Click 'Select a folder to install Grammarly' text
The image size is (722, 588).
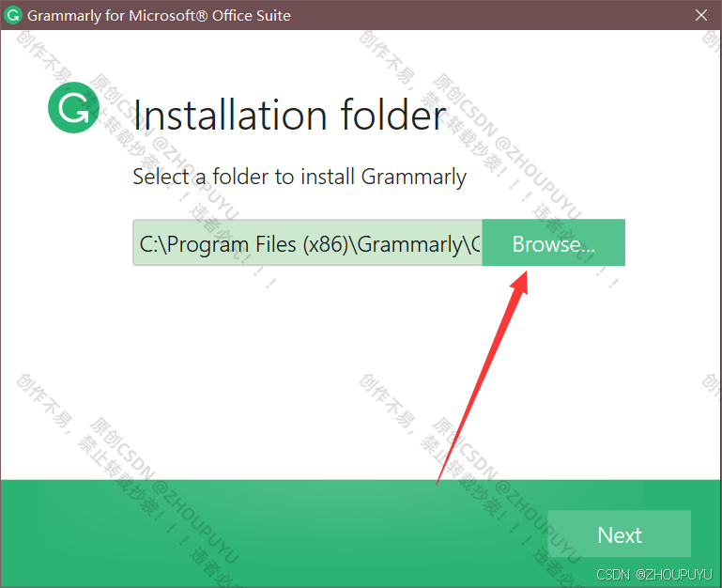click(x=300, y=177)
